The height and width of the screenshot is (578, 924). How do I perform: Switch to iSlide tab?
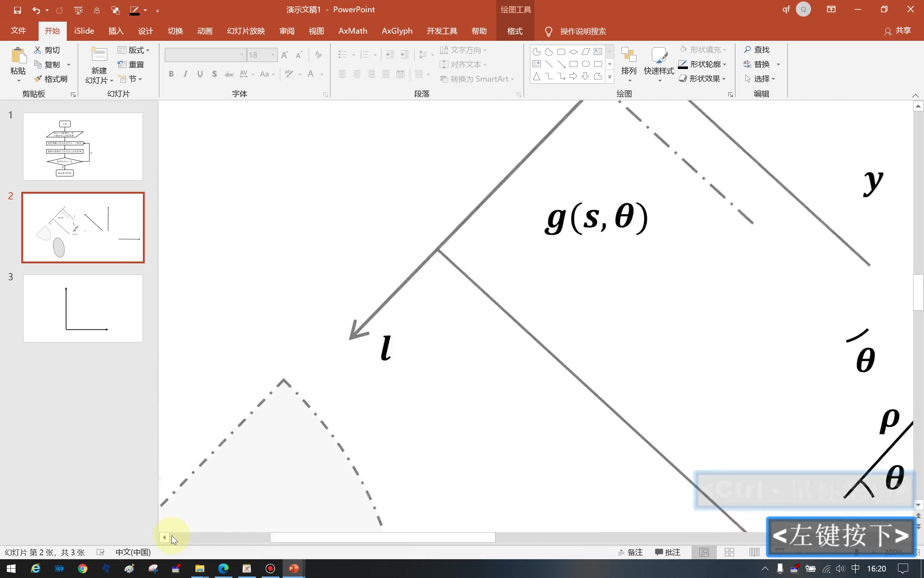click(x=84, y=31)
